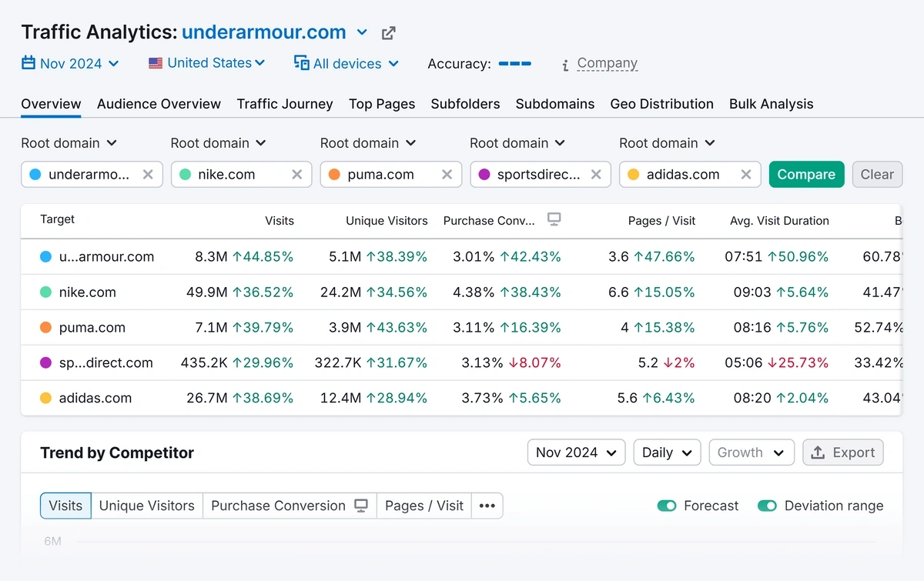Click desktop icon in Purchase Conv. column header
The height and width of the screenshot is (581, 924).
[x=554, y=219]
